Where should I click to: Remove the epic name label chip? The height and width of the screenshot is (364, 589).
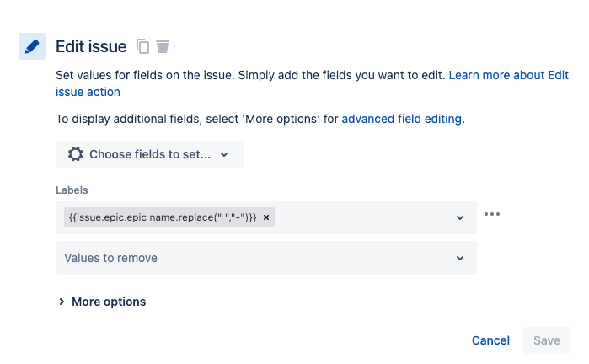[x=266, y=217]
